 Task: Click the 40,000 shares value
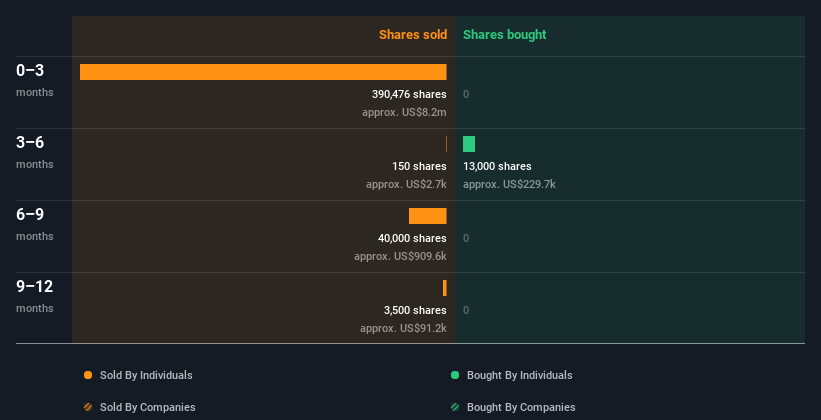click(412, 238)
